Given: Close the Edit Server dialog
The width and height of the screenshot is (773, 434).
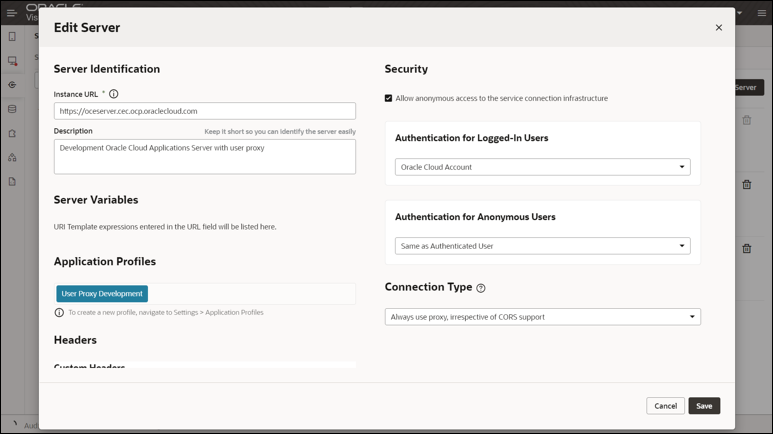Looking at the screenshot, I should click(x=719, y=28).
